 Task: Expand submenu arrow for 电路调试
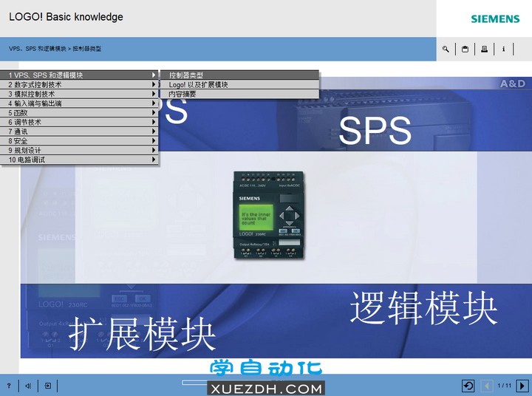tap(154, 160)
